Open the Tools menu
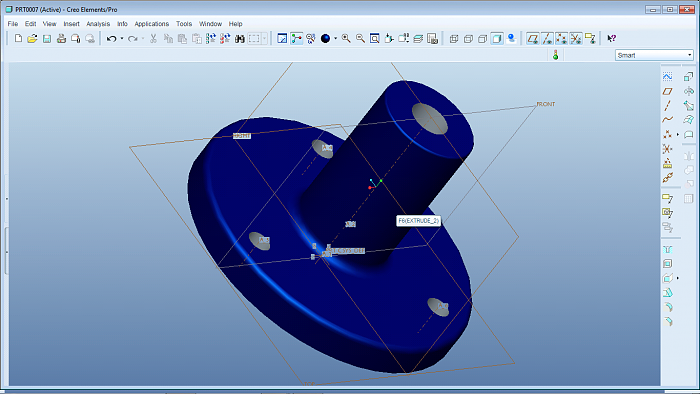 point(184,24)
